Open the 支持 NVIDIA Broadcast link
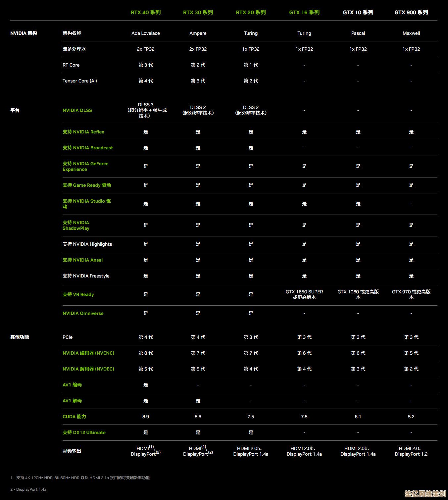 click(88, 148)
